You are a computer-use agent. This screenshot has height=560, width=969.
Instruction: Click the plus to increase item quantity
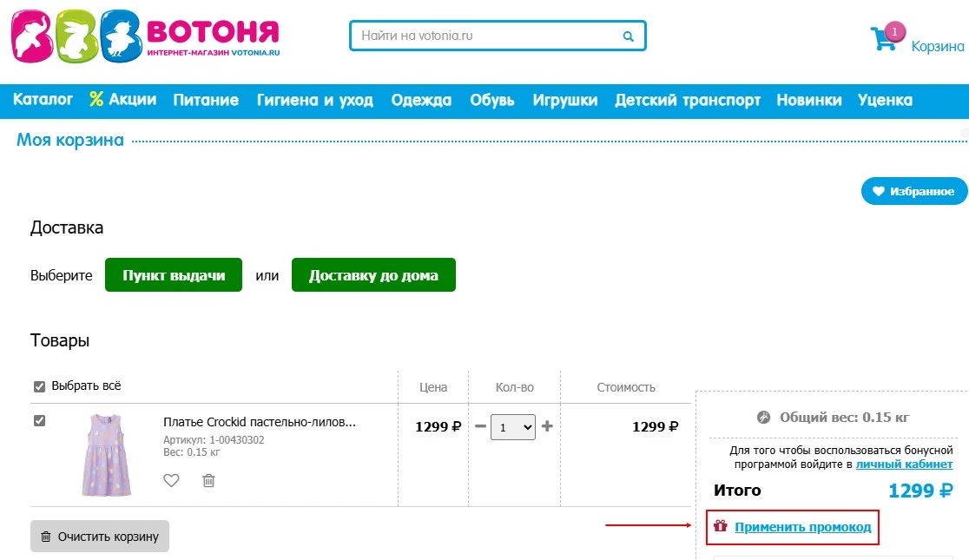548,427
